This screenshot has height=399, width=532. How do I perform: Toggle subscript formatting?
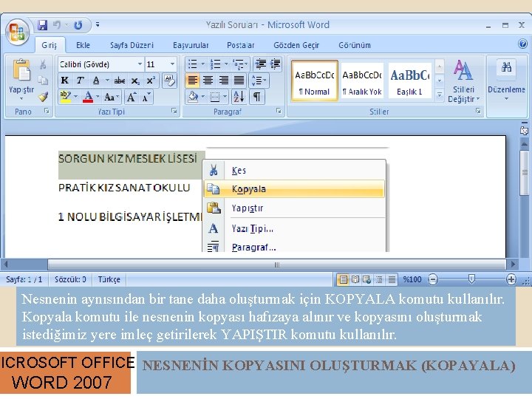point(135,81)
